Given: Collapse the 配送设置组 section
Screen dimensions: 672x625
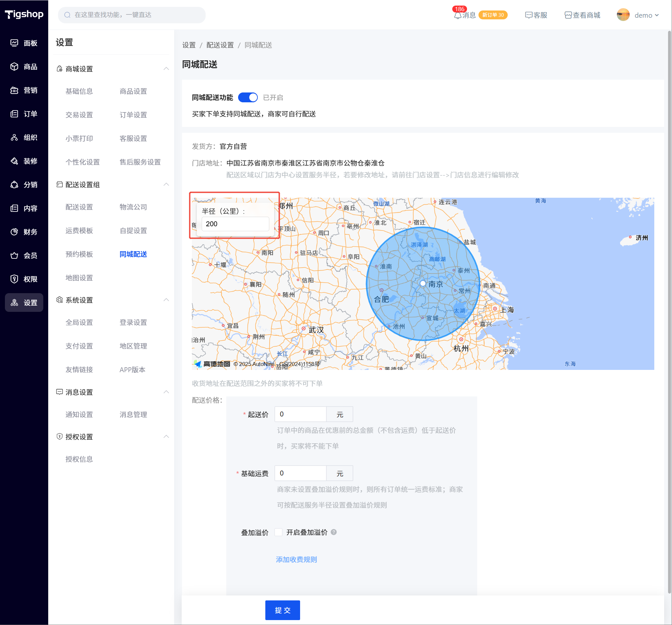Looking at the screenshot, I should 166,185.
